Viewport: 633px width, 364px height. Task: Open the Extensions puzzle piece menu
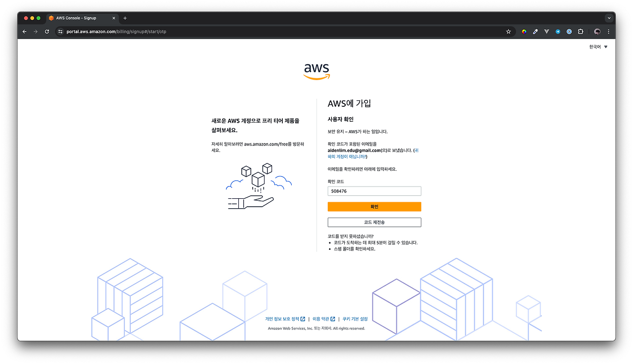tap(581, 32)
